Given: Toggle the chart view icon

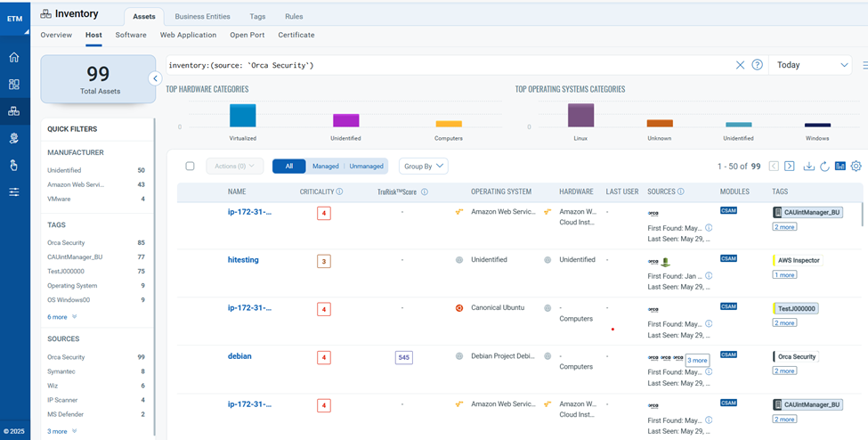Looking at the screenshot, I should coord(840,166).
